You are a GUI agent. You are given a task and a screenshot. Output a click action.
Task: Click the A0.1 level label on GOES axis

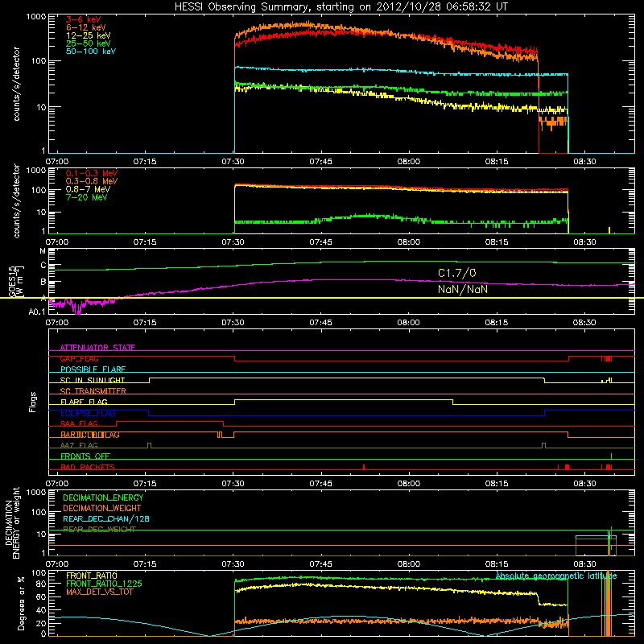click(x=37, y=312)
